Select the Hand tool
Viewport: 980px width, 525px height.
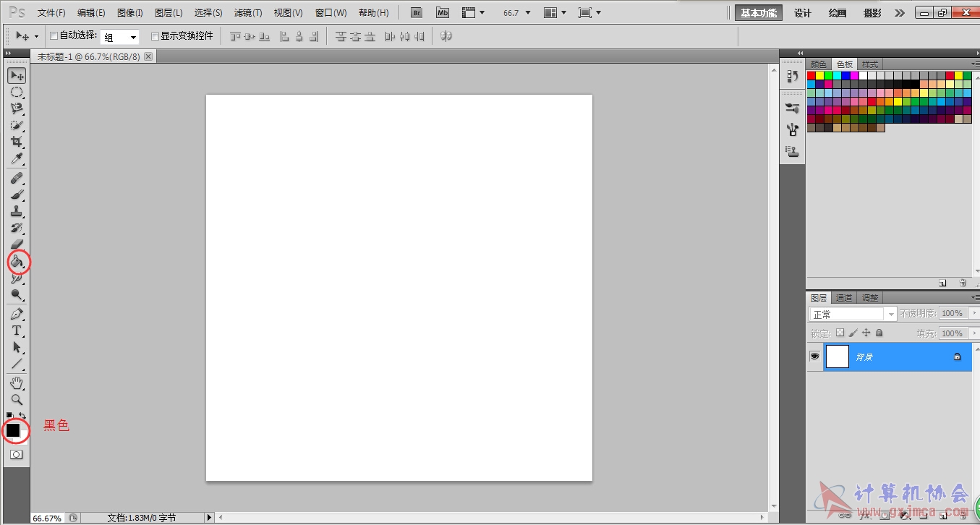[x=17, y=383]
